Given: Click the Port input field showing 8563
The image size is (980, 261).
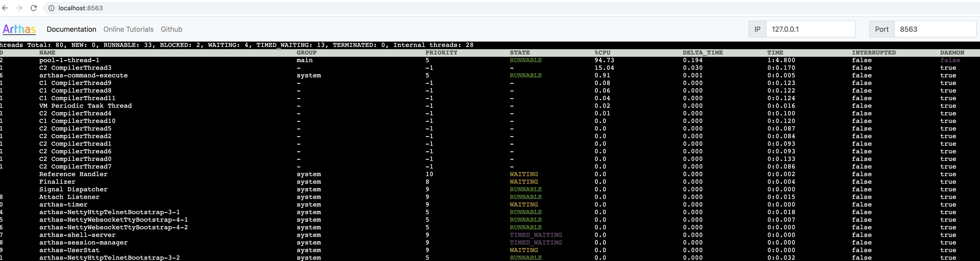Looking at the screenshot, I should 935,29.
